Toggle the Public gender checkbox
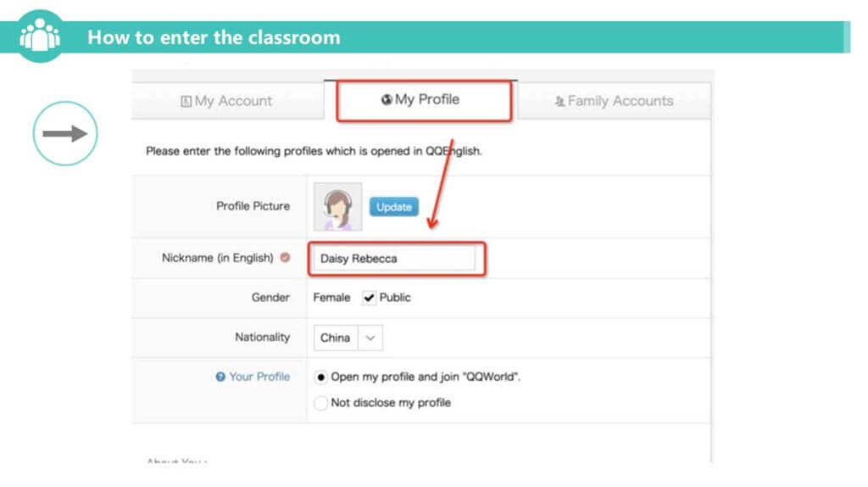The height and width of the screenshot is (487, 868). click(369, 298)
